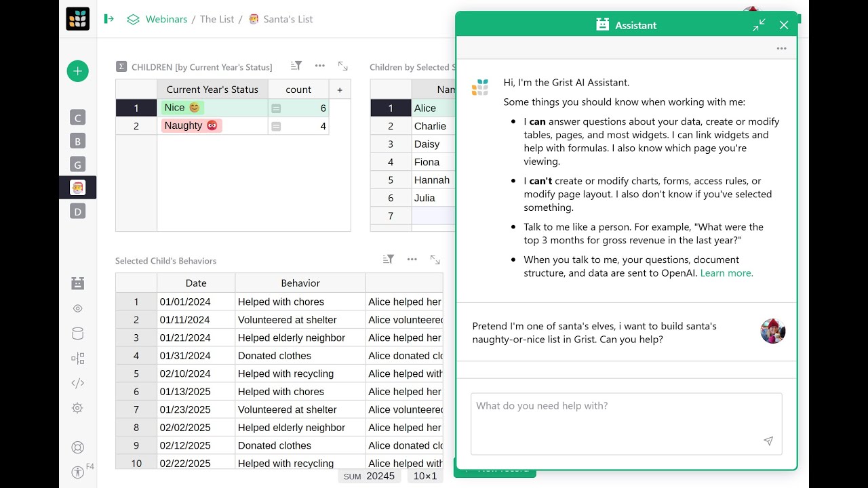Click the Behavior column header

300,283
